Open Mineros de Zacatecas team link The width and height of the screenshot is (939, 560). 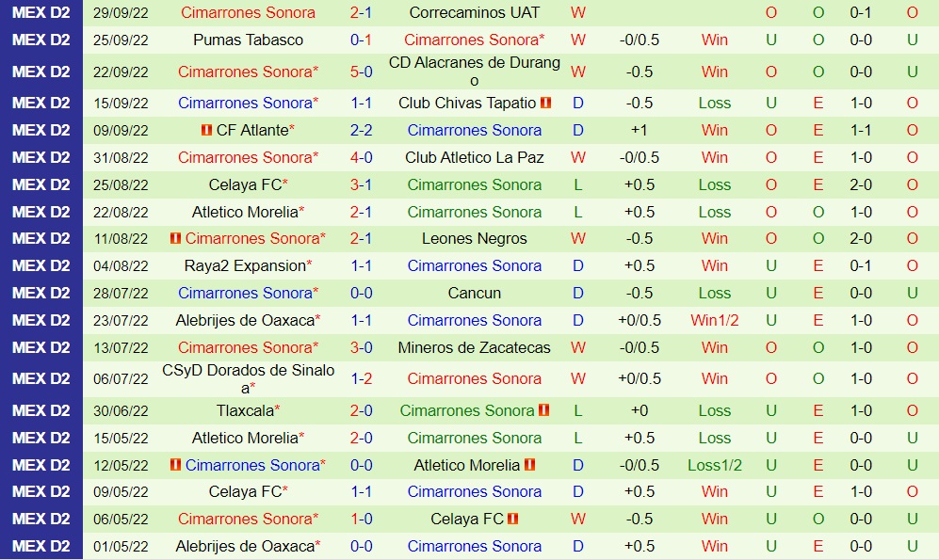click(x=475, y=348)
